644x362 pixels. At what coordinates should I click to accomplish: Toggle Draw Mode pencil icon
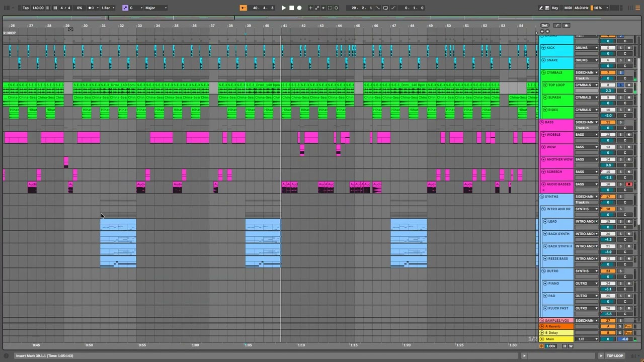[x=541, y=8]
